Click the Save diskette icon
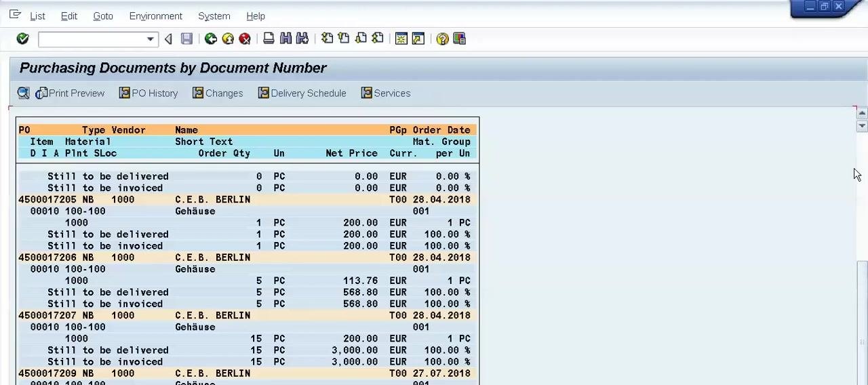 pos(186,39)
